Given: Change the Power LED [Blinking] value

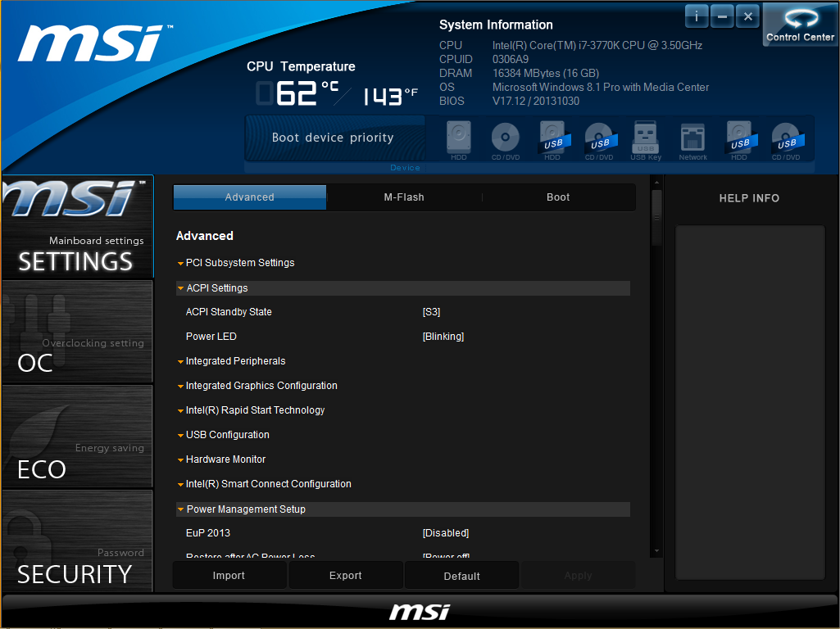Looking at the screenshot, I should 443,337.
